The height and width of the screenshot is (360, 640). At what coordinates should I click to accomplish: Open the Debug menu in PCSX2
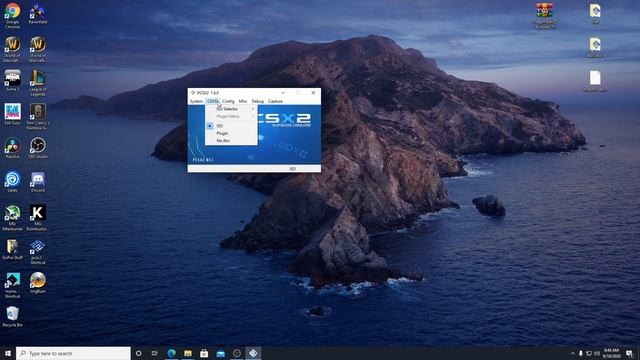click(258, 101)
